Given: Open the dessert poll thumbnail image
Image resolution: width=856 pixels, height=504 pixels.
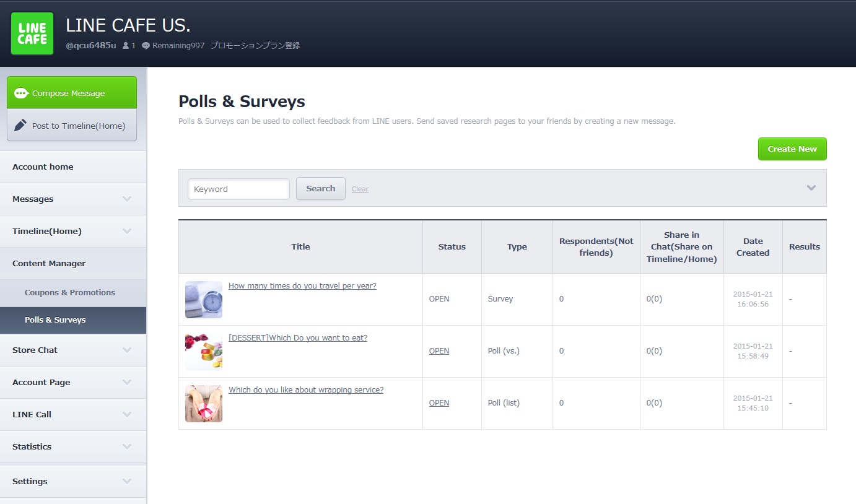Looking at the screenshot, I should tap(203, 352).
